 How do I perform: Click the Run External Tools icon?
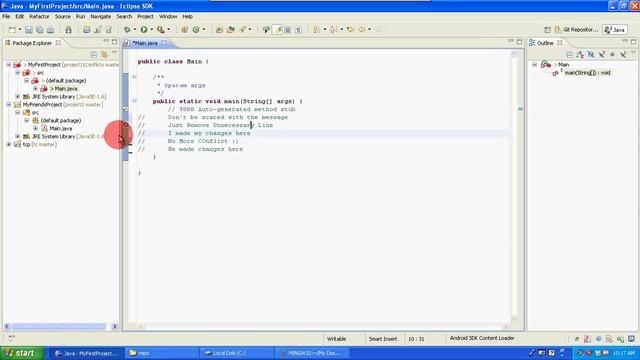[161, 30]
